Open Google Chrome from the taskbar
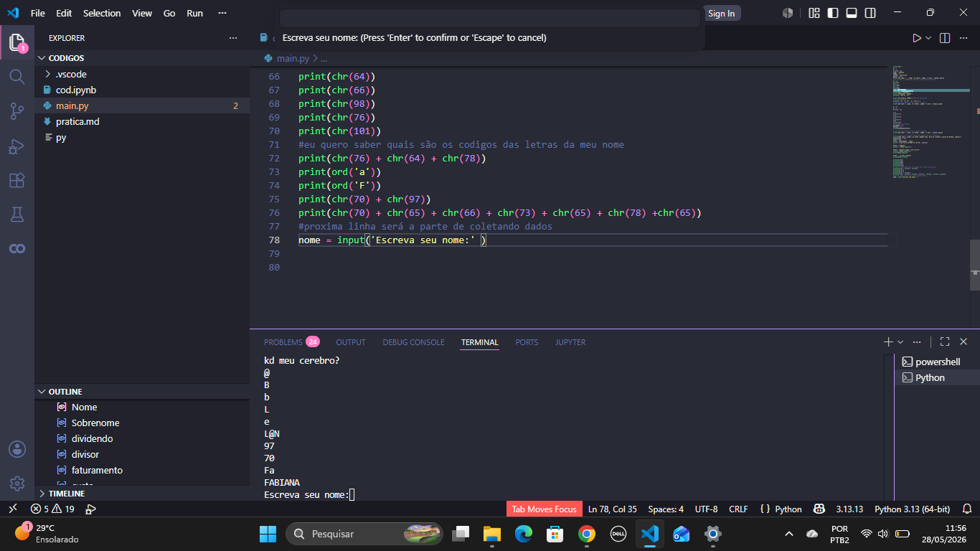The height and width of the screenshot is (551, 980). point(587,534)
